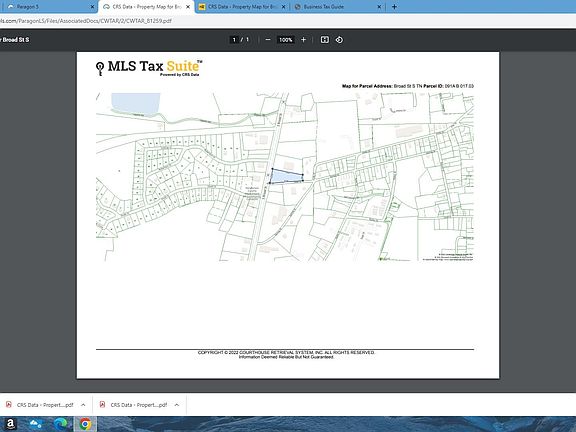Screen dimensions: 576x432
Task: Open Google Chrome in the taskbar
Action: pyautogui.click(x=85, y=424)
